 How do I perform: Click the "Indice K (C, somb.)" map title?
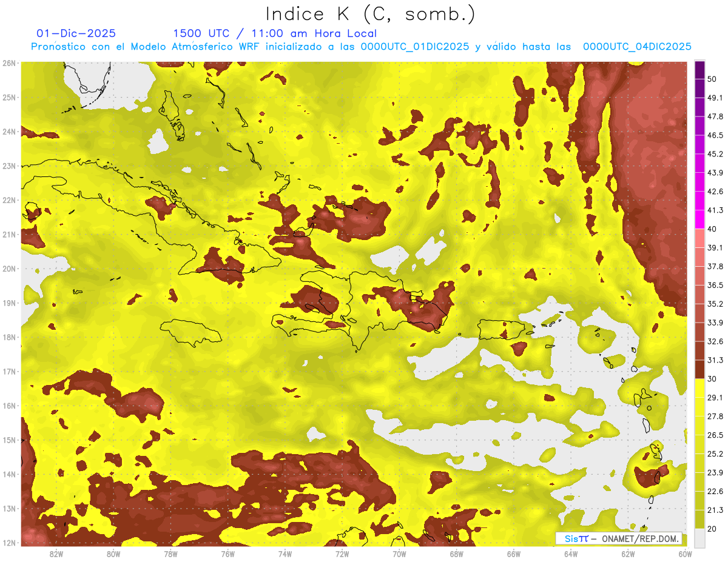tap(371, 14)
